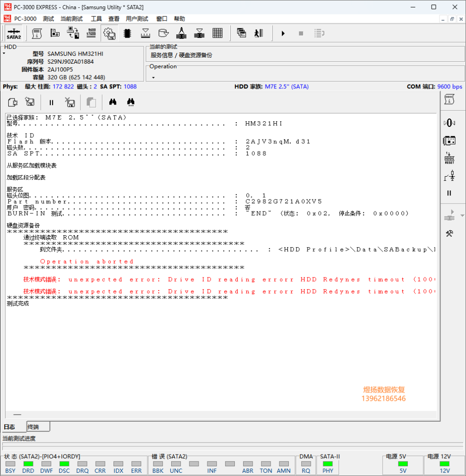Click the current test progress bar
The height and width of the screenshot is (476, 466).
[233, 446]
